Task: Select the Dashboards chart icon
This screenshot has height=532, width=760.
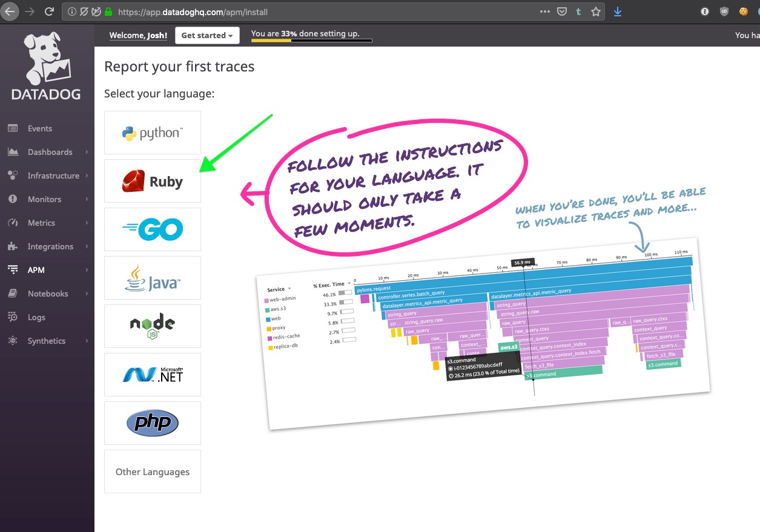Action: (x=13, y=152)
